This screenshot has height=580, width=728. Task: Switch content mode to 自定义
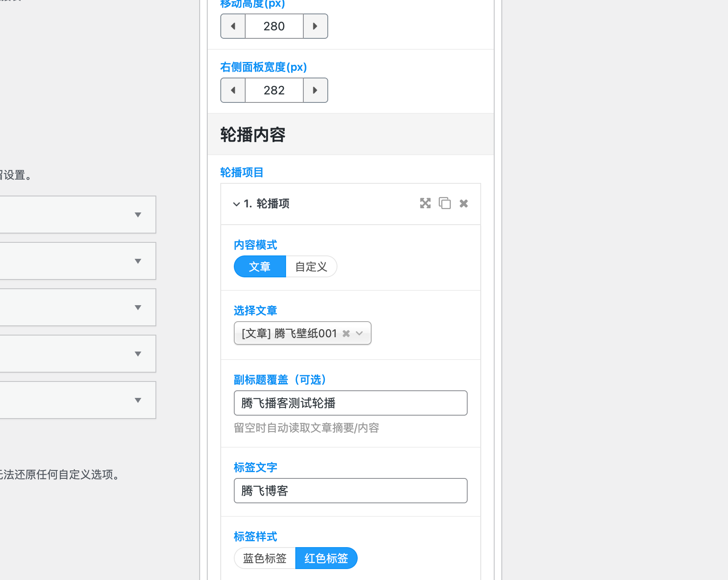311,266
